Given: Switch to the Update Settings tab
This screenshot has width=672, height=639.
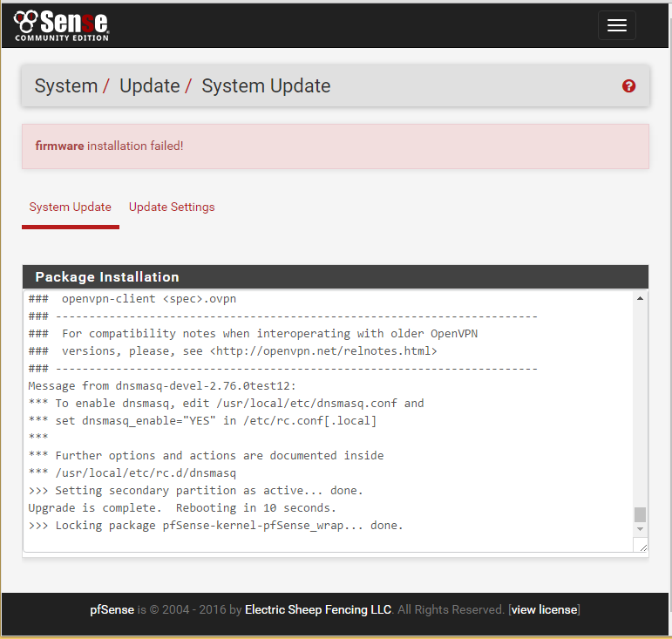Looking at the screenshot, I should (172, 207).
